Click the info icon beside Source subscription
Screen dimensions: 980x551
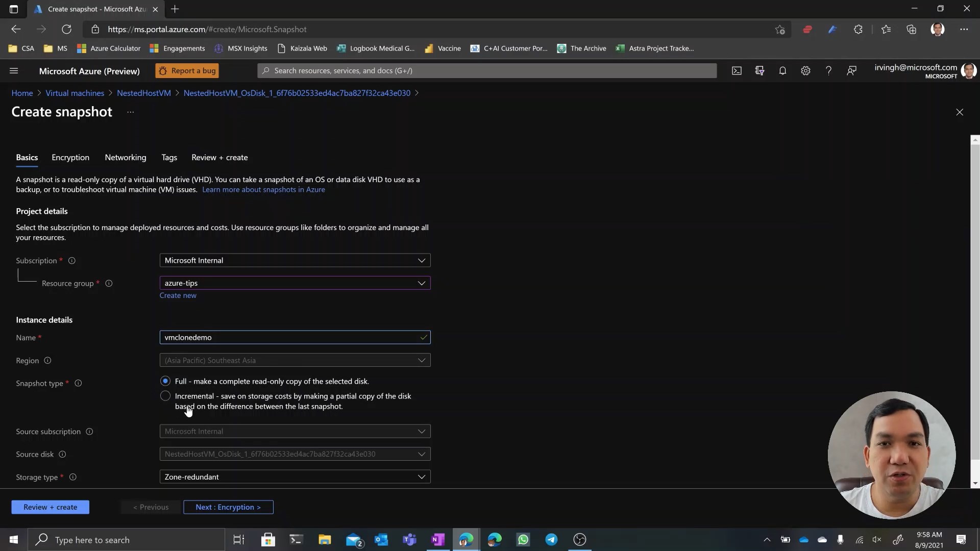(x=89, y=432)
